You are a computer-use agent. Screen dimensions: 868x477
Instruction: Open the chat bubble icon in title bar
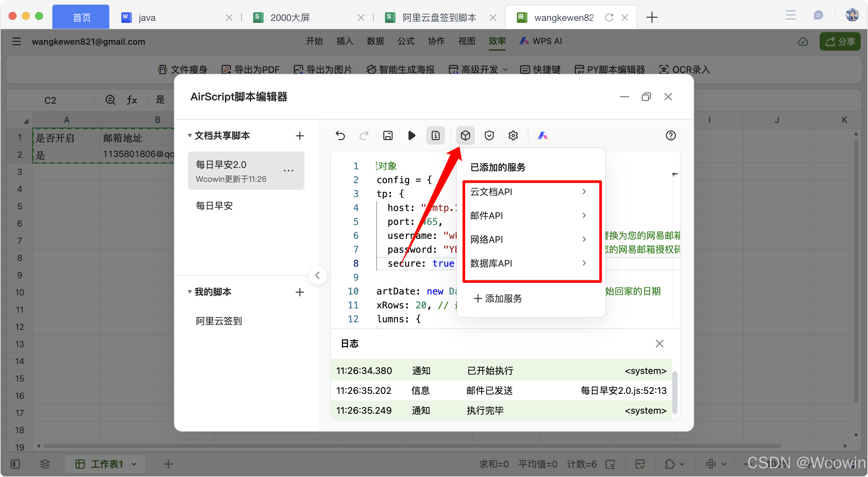(818, 15)
